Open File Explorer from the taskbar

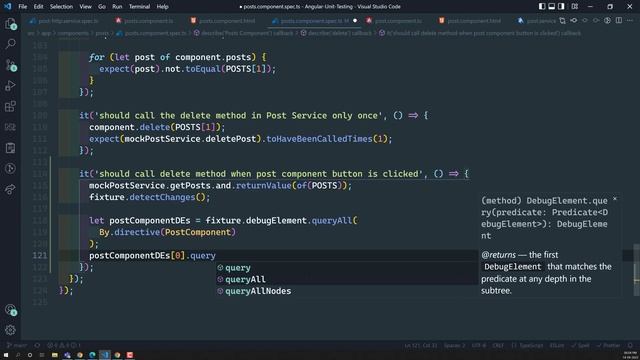click(x=54, y=355)
